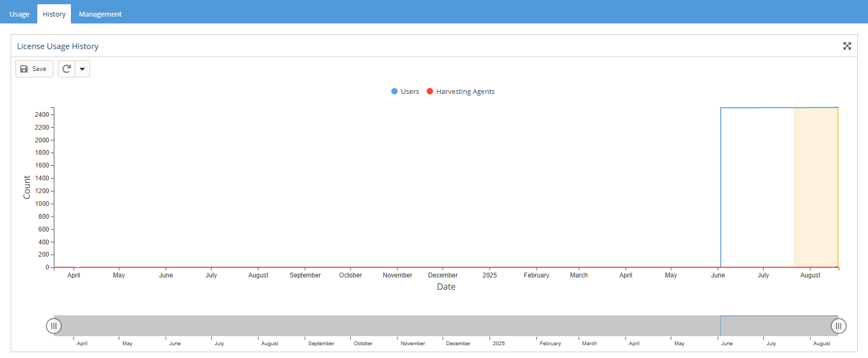Image resolution: width=868 pixels, height=358 pixels.
Task: Save the license usage chart
Action: click(x=34, y=69)
